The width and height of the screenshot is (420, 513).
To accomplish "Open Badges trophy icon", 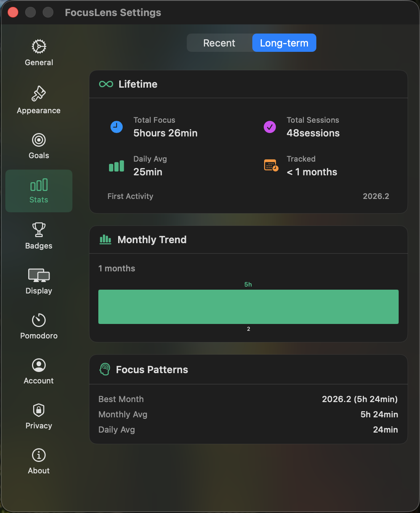I will 39,230.
